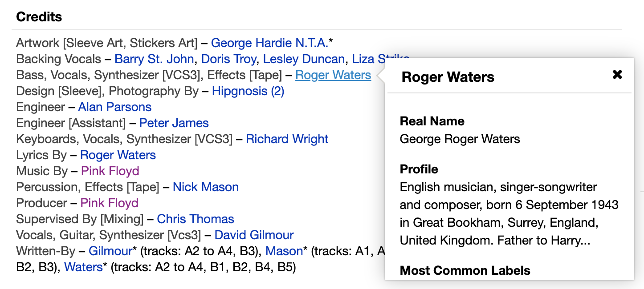The image size is (644, 289).
Task: Click the Barry St. John link
Action: pyautogui.click(x=154, y=59)
